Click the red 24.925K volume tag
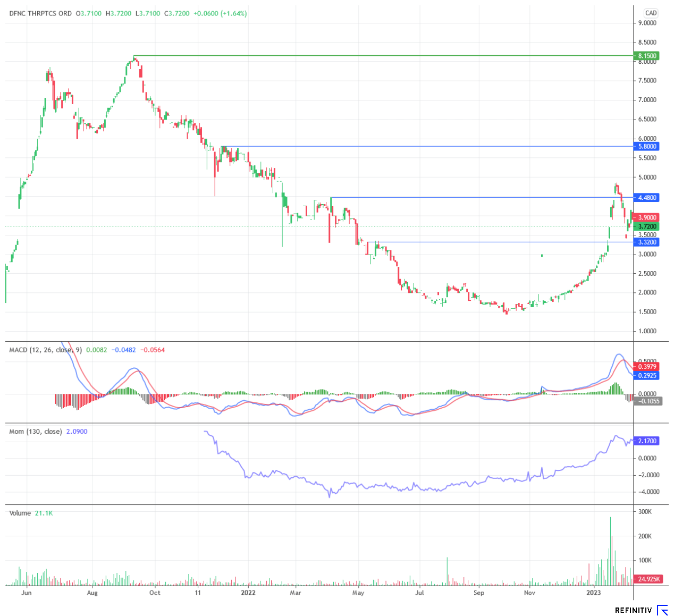Viewport: 674px width, 616px height. [x=648, y=579]
